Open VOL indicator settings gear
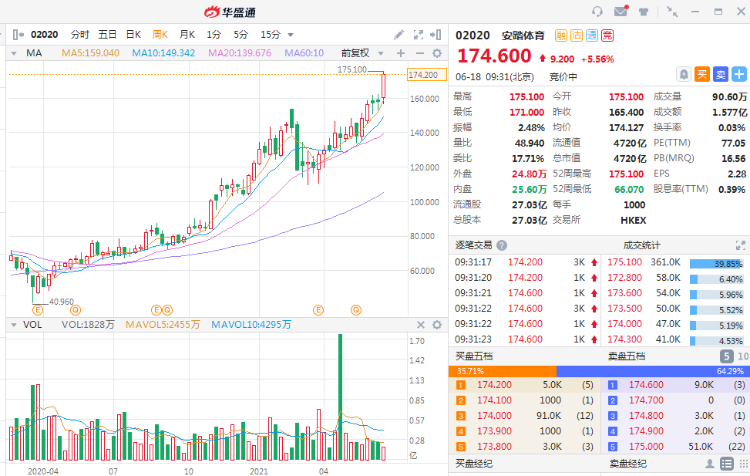The image size is (750, 476). click(x=437, y=325)
